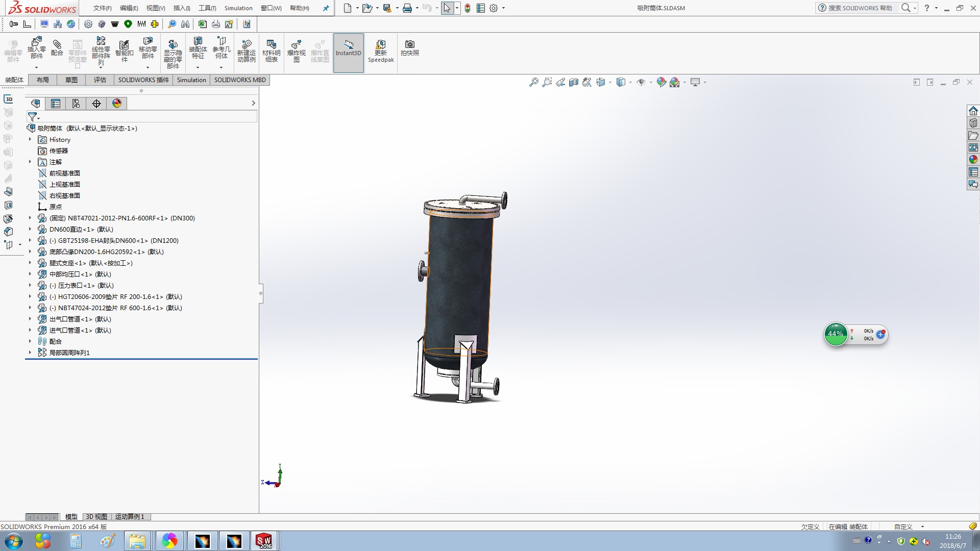Open the 工具(T) menu
The image size is (980, 551).
click(x=207, y=8)
